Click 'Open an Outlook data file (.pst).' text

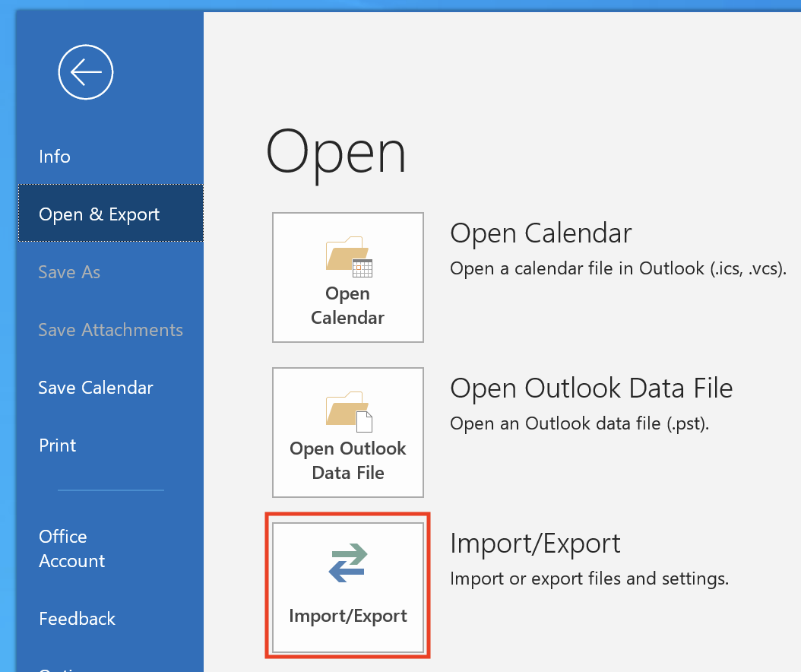[580, 423]
